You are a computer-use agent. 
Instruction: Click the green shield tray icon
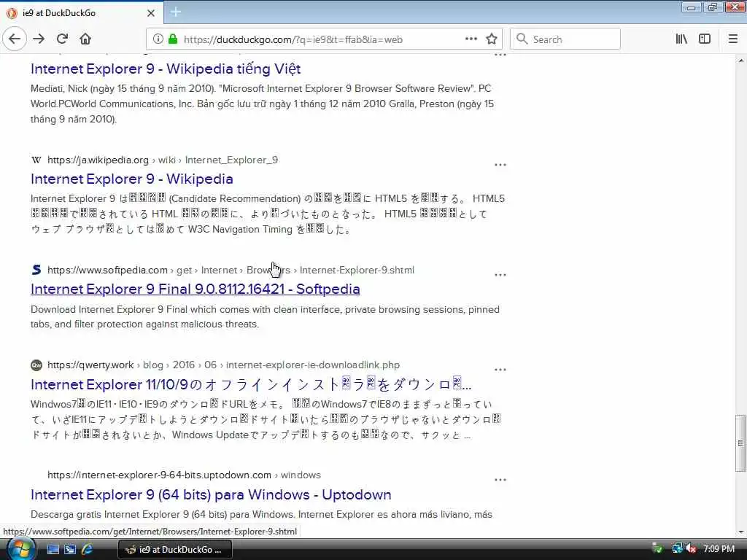click(x=657, y=548)
